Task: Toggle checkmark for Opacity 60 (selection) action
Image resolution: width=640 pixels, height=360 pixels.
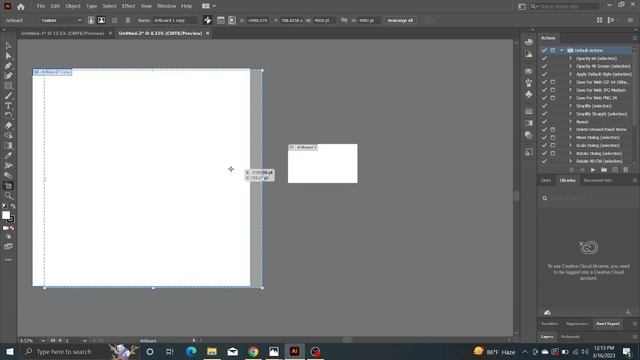Action: (544, 58)
